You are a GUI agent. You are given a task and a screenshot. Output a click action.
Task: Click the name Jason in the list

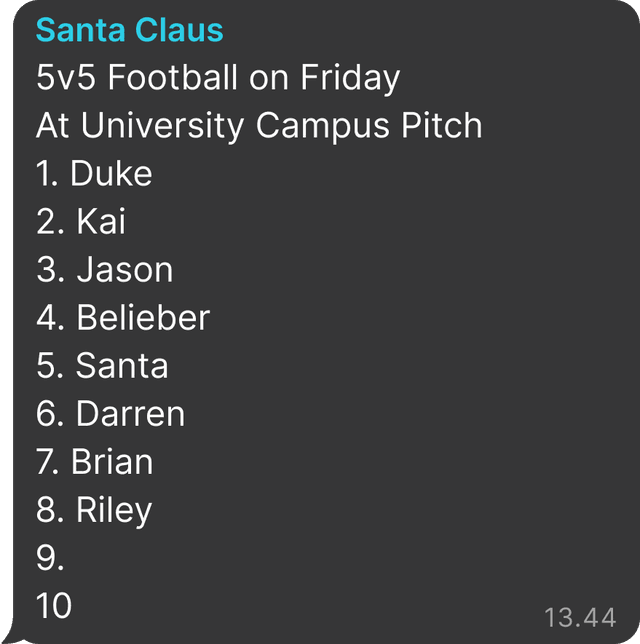click(125, 269)
